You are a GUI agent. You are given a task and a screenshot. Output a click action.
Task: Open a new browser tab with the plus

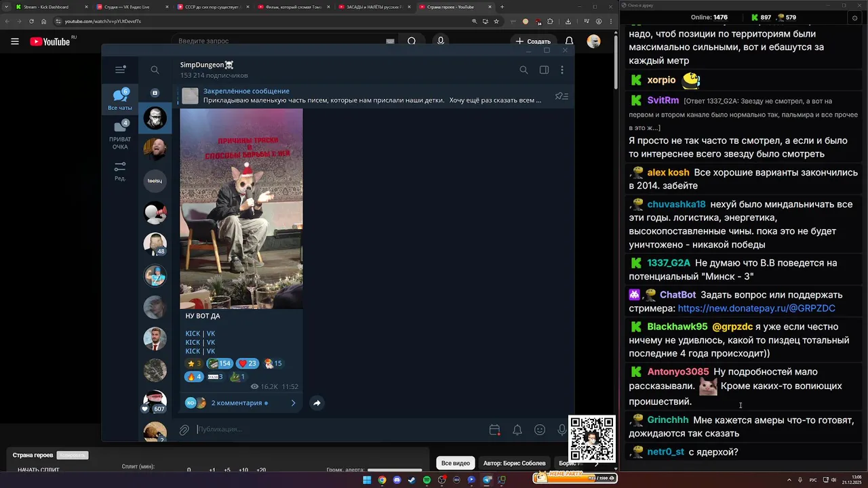(x=502, y=7)
